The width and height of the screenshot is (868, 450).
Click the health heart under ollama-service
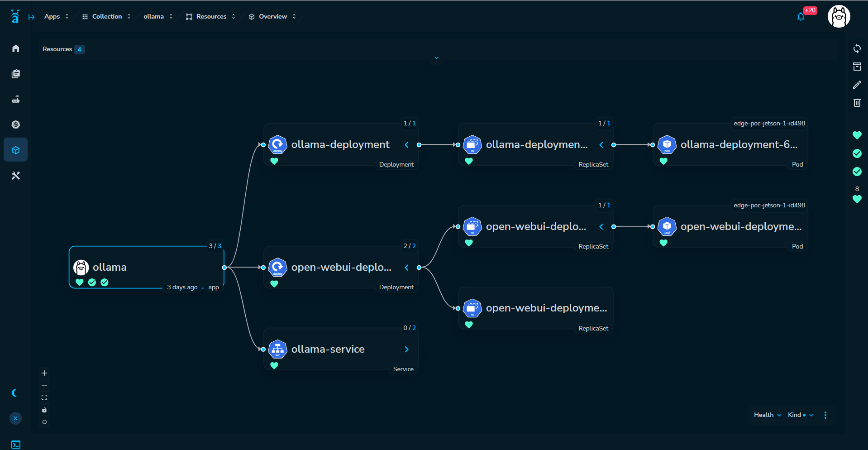click(274, 365)
